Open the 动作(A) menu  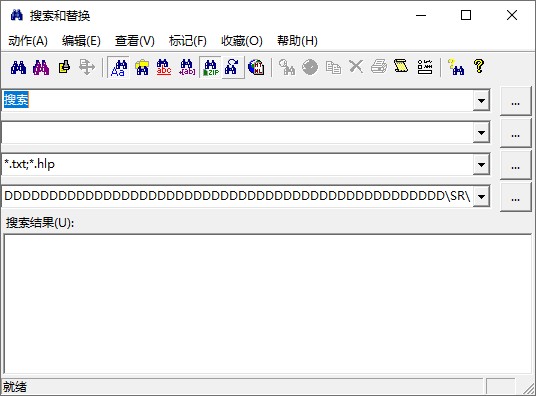pos(28,41)
